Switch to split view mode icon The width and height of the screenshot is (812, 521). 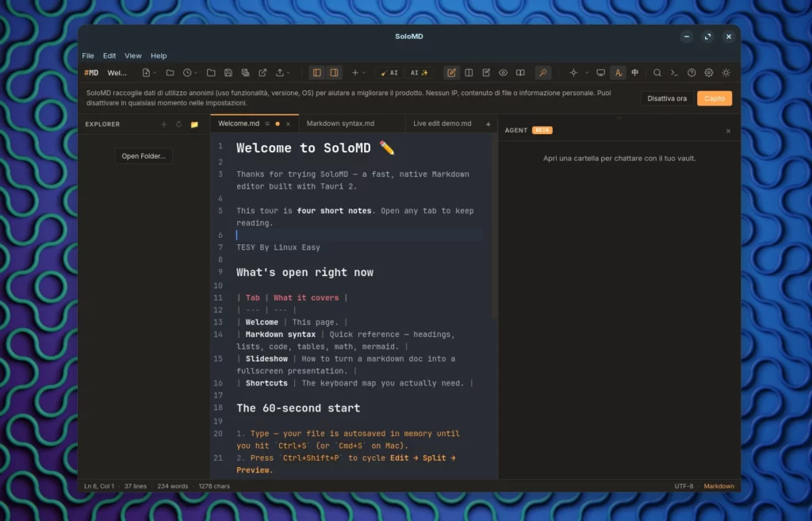469,73
